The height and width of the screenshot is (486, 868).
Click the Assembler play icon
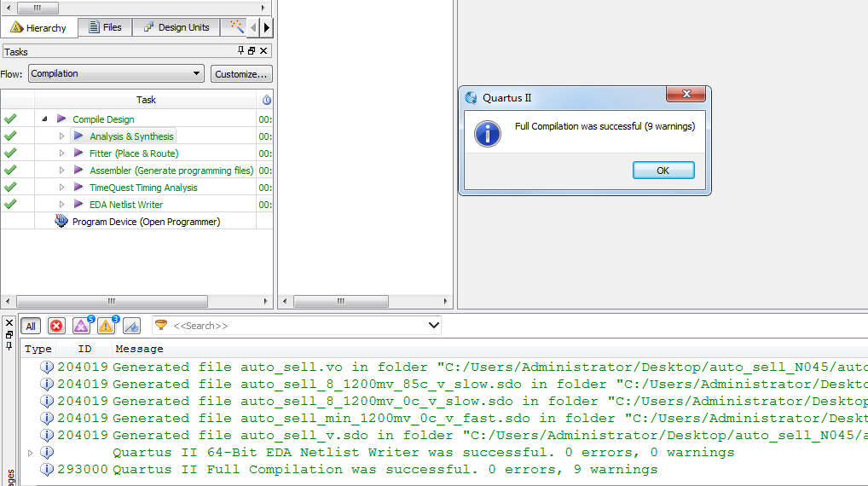(78, 170)
